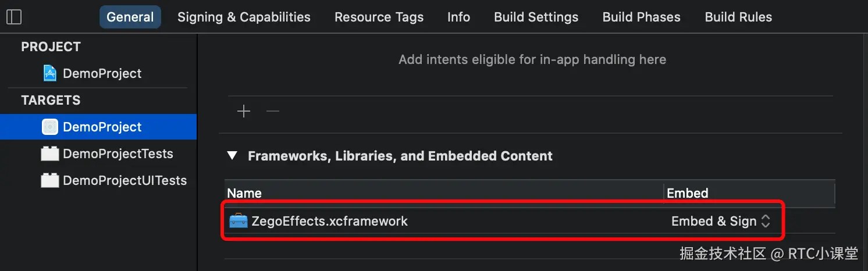Image resolution: width=868 pixels, height=271 pixels.
Task: Open the Info tab
Action: [x=458, y=17]
